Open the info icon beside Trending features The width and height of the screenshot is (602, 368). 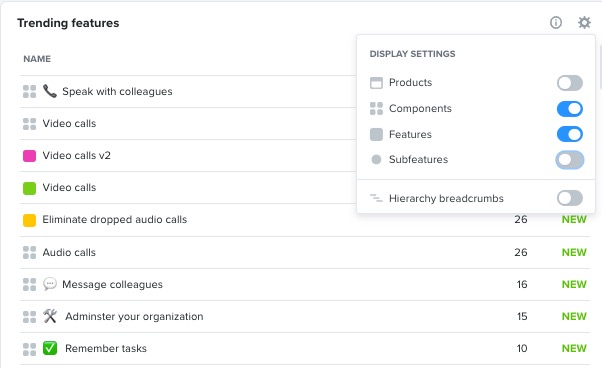[x=556, y=23]
